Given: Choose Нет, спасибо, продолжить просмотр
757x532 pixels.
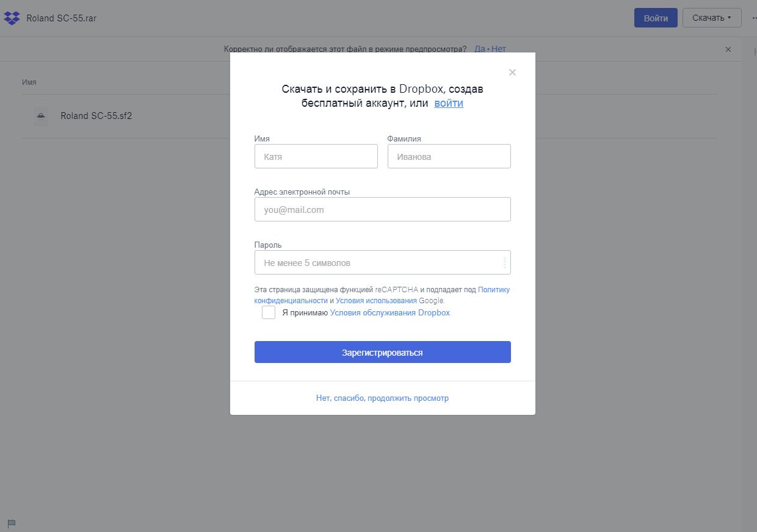Looking at the screenshot, I should click(382, 398).
